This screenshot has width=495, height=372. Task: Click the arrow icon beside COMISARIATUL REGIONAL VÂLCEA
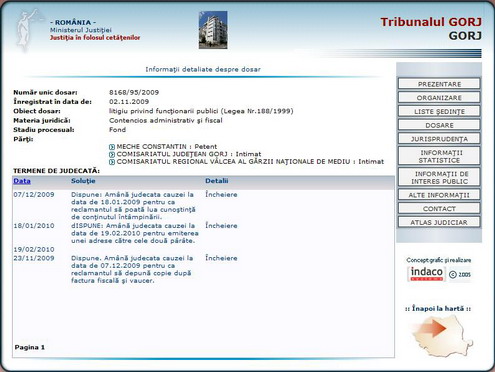tap(112, 162)
